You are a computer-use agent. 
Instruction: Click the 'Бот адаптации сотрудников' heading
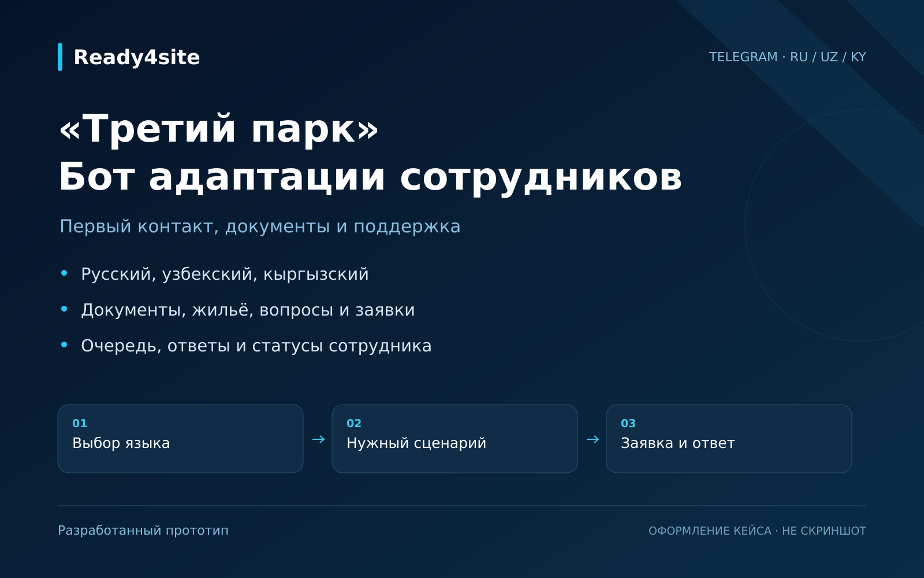pos(370,176)
